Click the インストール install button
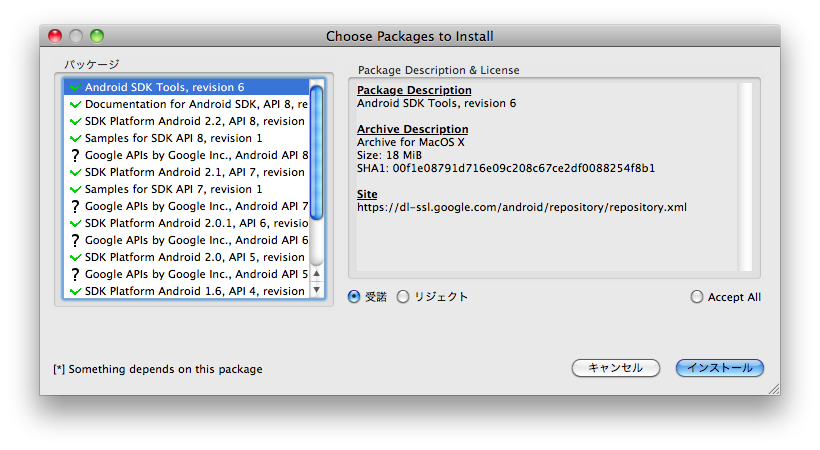 tap(720, 368)
